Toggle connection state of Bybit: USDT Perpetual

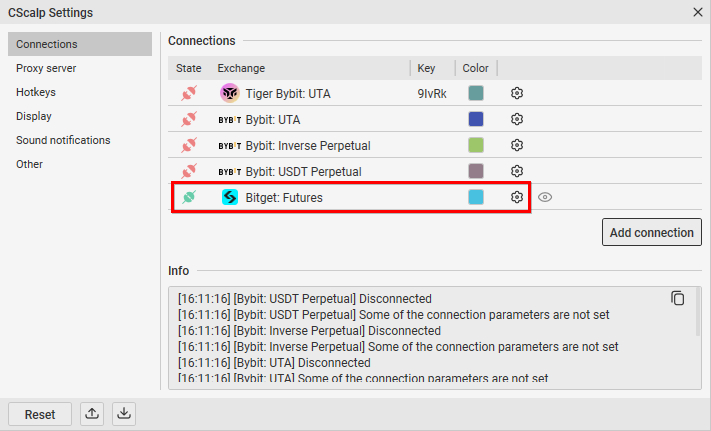click(x=188, y=171)
